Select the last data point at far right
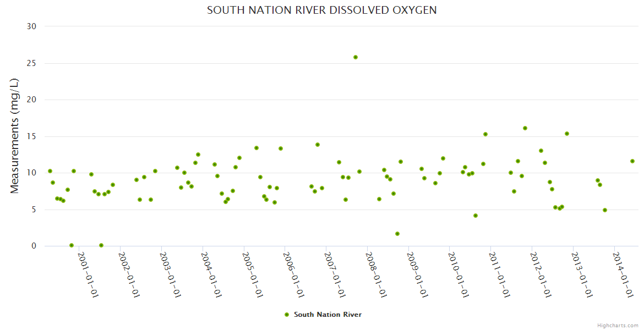Screen dimensions: 644x330 [632, 161]
